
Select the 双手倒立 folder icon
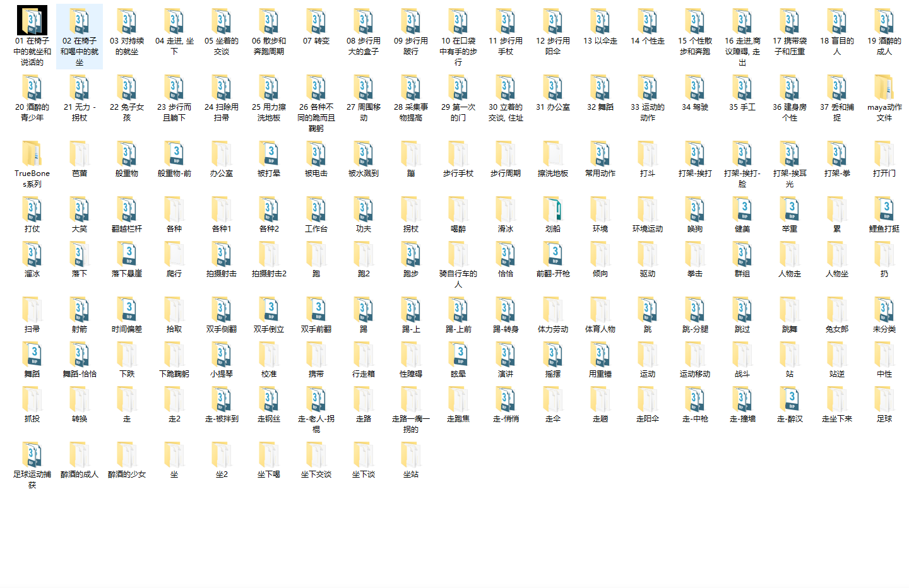[x=269, y=309]
